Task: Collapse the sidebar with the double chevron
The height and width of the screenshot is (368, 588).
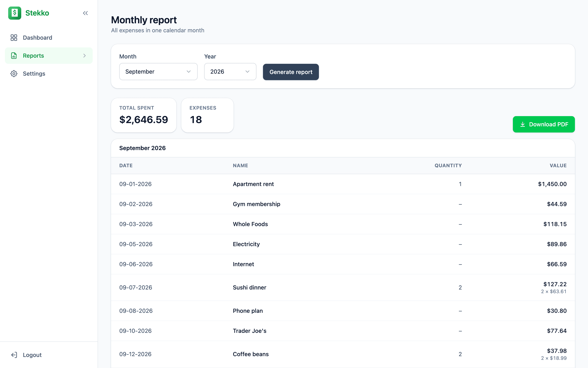Action: point(85,13)
